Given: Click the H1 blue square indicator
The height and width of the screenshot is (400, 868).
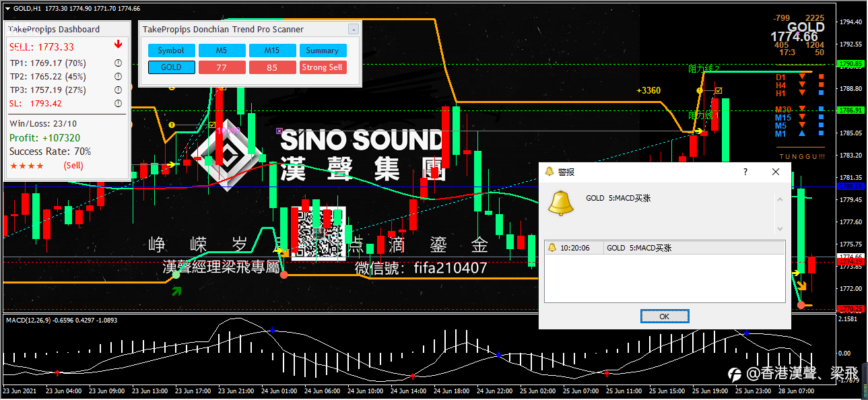Looking at the screenshot, I should click(x=821, y=94).
